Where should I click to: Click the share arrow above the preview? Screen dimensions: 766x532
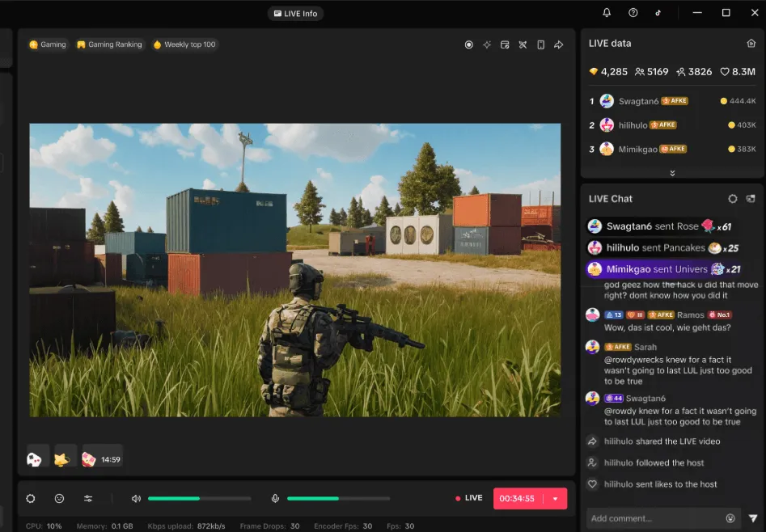[558, 44]
